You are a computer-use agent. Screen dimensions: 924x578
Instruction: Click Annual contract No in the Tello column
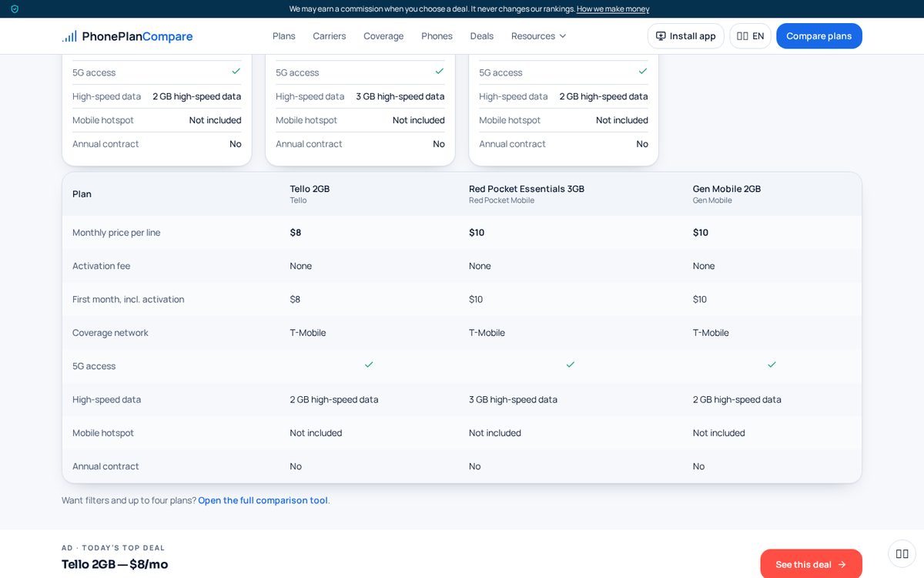pos(296,466)
